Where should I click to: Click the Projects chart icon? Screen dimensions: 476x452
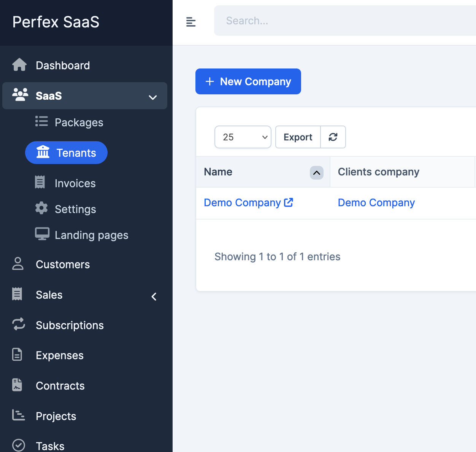pos(19,415)
